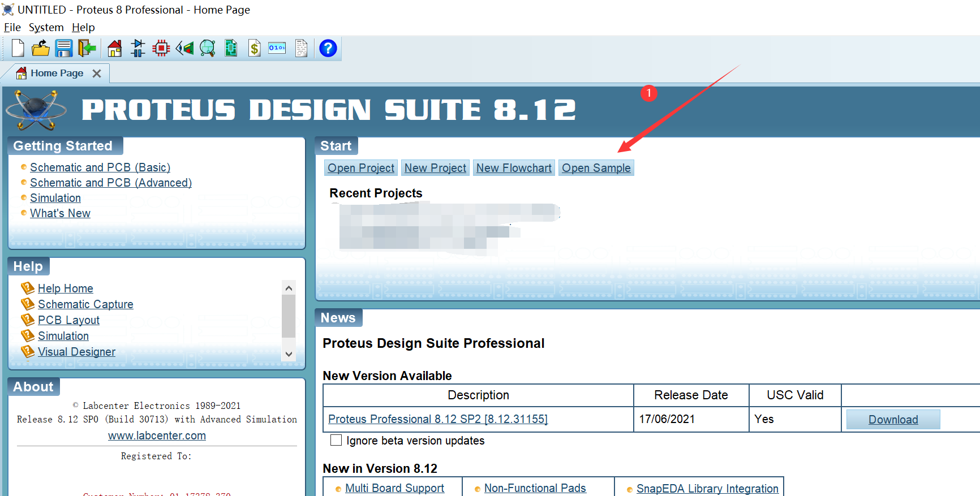Click the New Flowchart button
This screenshot has height=496, width=980.
point(514,168)
